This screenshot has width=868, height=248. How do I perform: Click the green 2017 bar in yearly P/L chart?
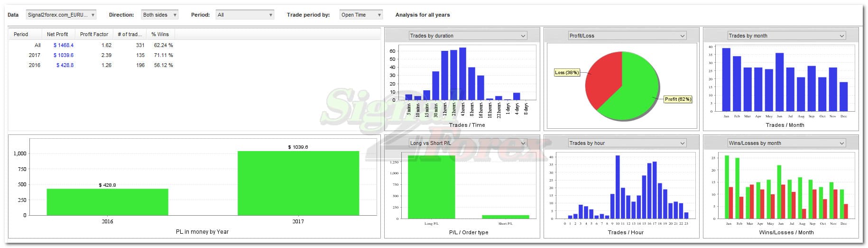point(298,183)
